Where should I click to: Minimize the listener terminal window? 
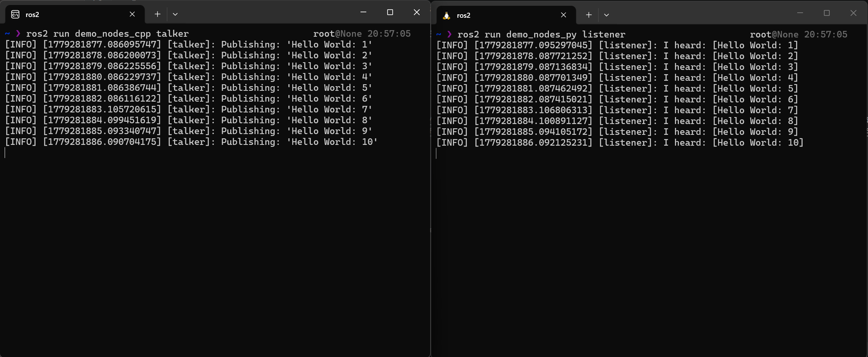tap(800, 13)
